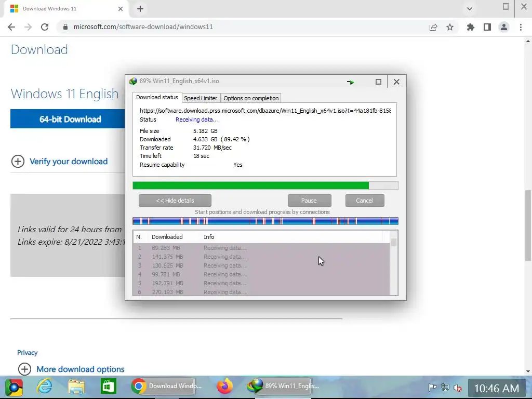The image size is (532, 399).
Task: Open the Options on completion tab
Action: [x=251, y=98]
